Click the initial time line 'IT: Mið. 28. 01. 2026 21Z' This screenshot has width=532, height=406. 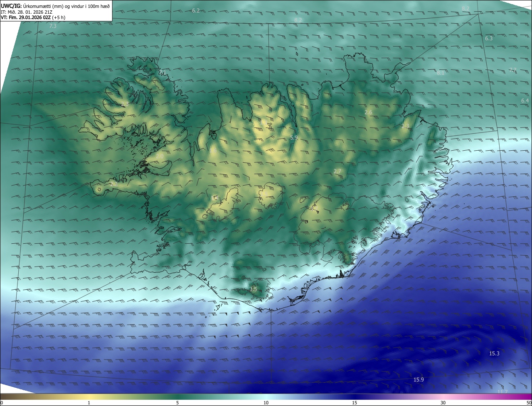click(x=26, y=12)
